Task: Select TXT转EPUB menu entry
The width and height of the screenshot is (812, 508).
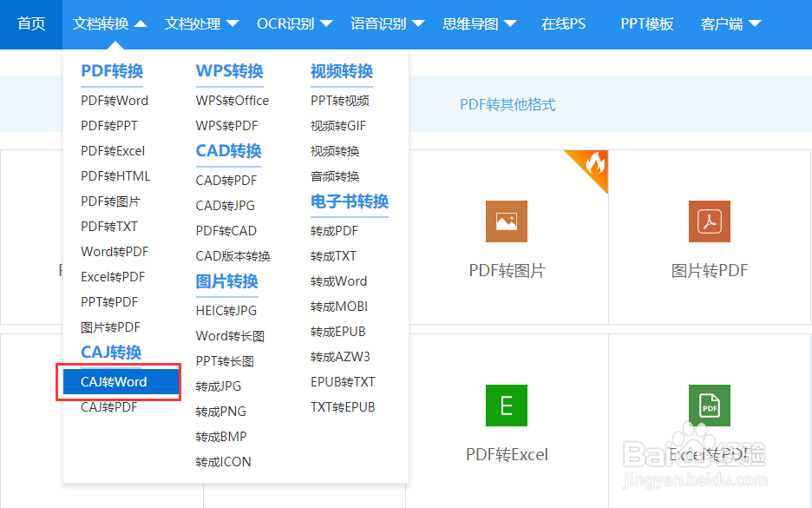Action: click(343, 407)
